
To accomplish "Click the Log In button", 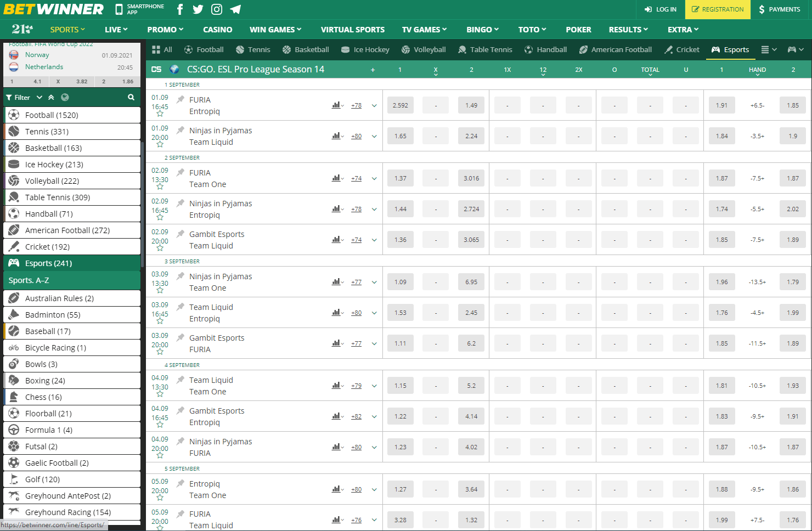I will coord(661,9).
